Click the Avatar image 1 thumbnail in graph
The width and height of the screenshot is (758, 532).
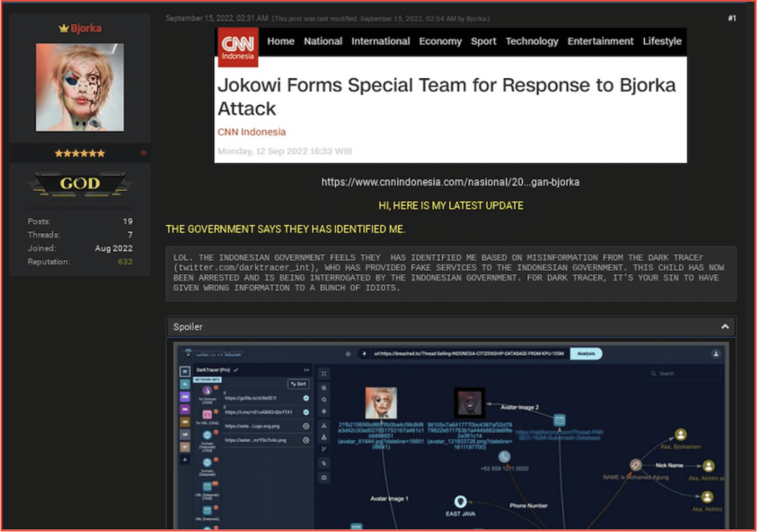point(381,403)
